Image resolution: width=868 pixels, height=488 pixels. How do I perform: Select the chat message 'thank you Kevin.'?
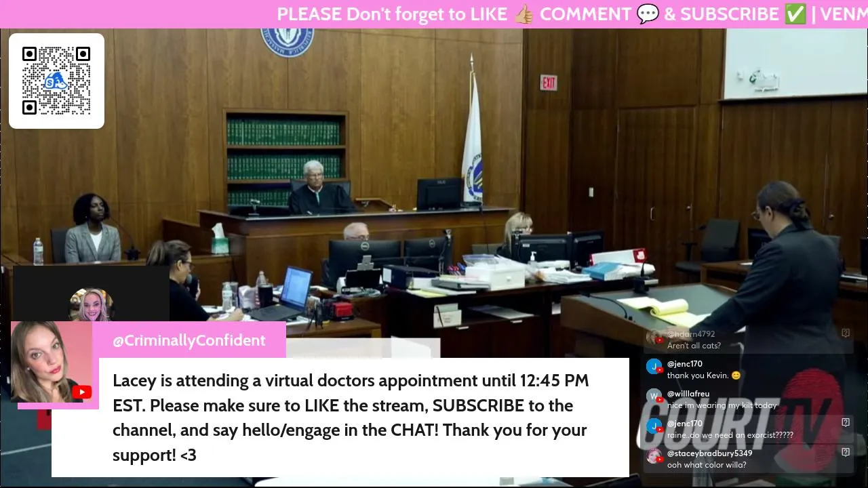[x=698, y=375]
